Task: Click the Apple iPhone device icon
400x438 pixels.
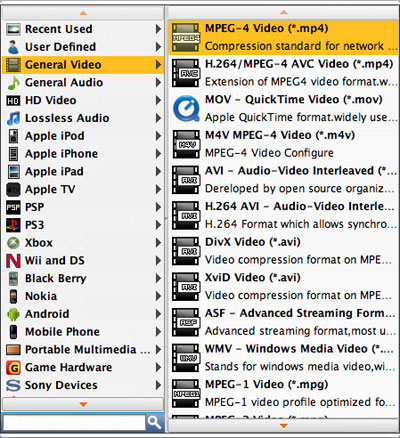Action: pyautogui.click(x=13, y=154)
